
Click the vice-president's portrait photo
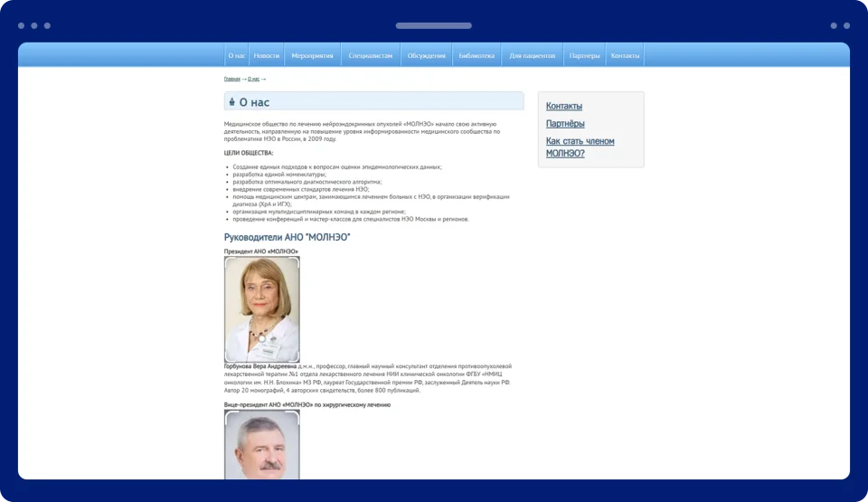(262, 444)
